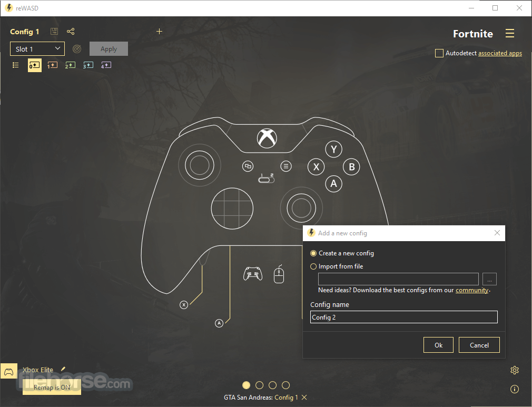
Task: Switch to shift layer 2
Action: 70,65
